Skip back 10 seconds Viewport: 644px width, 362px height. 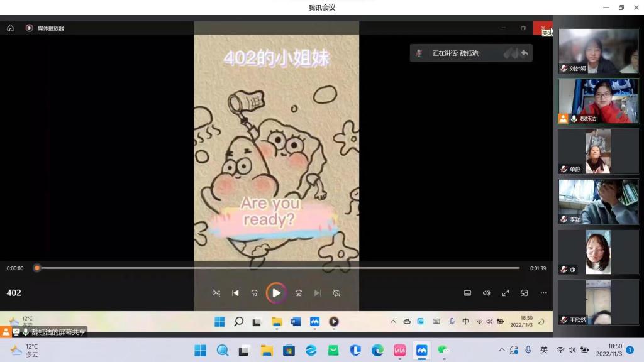254,293
